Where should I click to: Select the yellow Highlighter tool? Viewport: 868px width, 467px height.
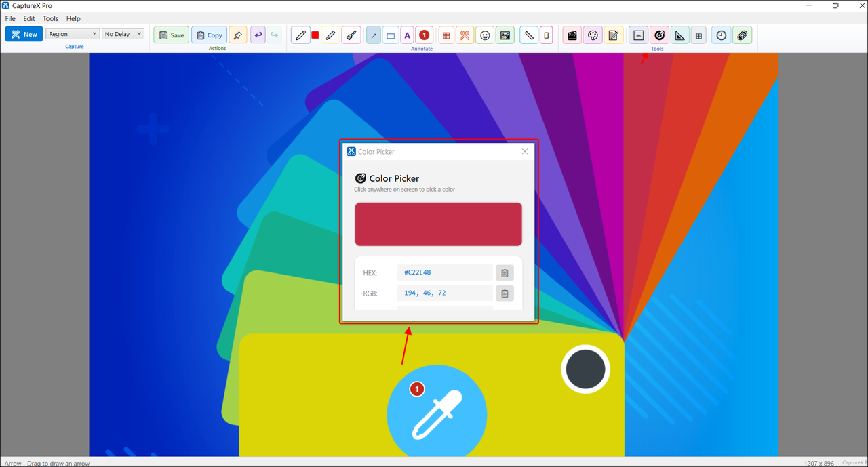(330, 35)
